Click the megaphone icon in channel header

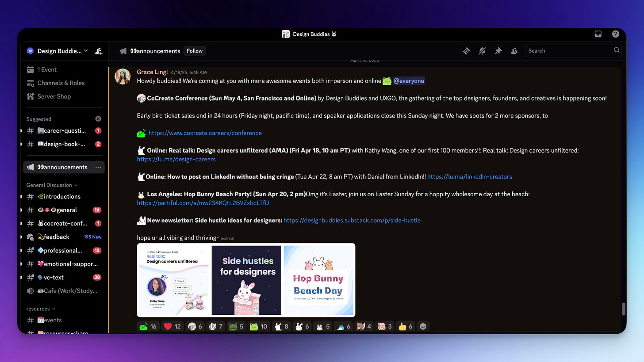click(x=123, y=51)
